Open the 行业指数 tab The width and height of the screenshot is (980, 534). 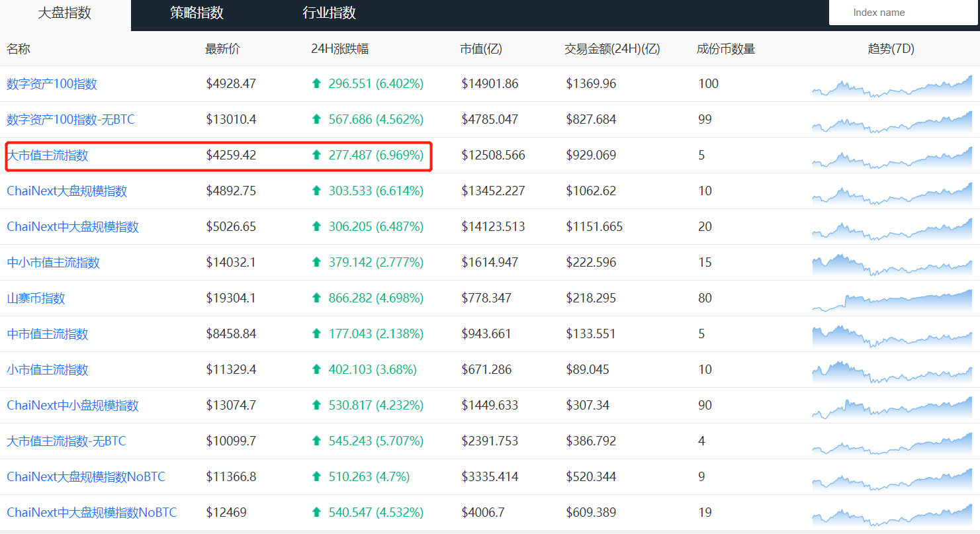(330, 13)
